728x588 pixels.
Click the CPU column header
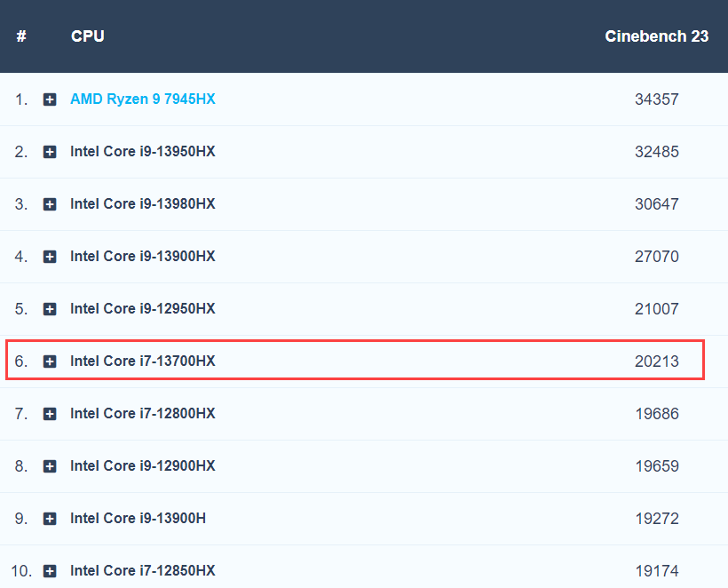(87, 36)
